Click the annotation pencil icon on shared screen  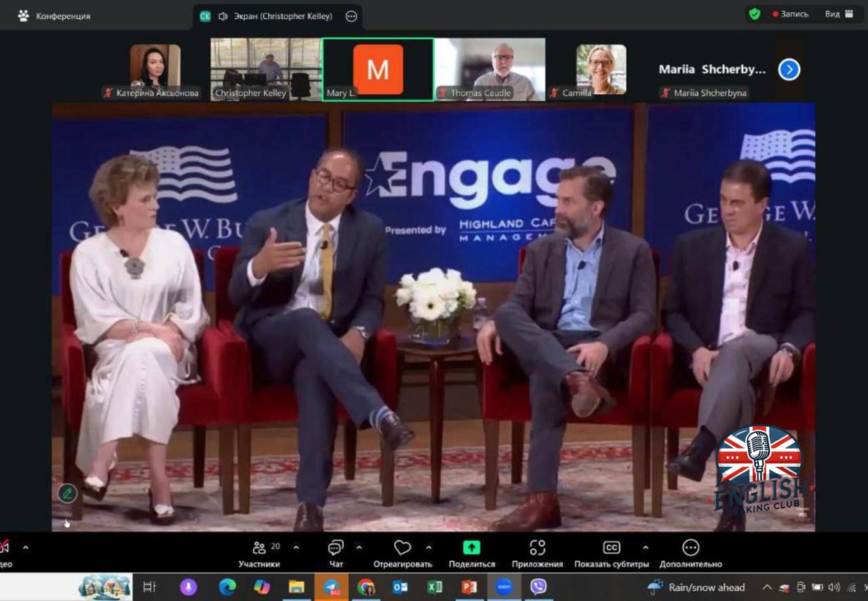(x=66, y=493)
